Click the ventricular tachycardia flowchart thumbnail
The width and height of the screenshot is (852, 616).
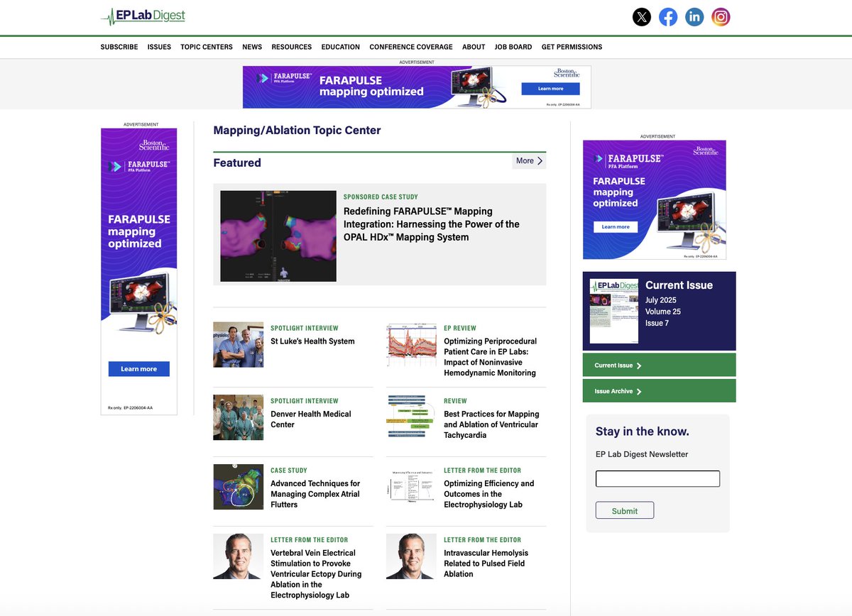[412, 417]
